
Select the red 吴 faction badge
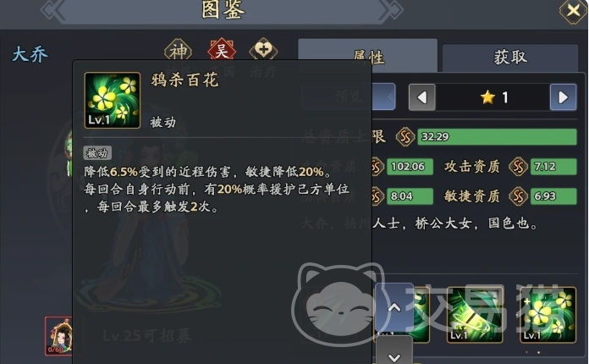click(221, 50)
